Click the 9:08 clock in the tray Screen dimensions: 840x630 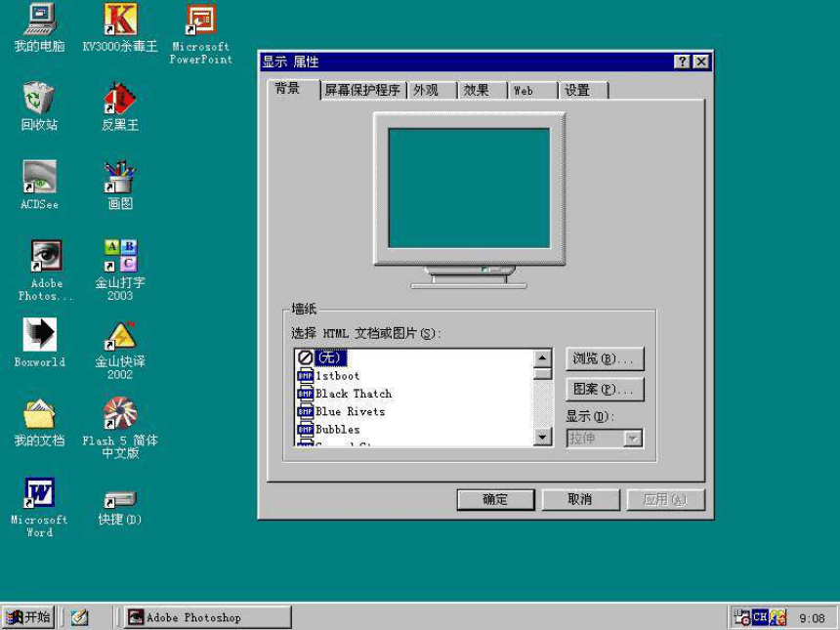pos(812,617)
